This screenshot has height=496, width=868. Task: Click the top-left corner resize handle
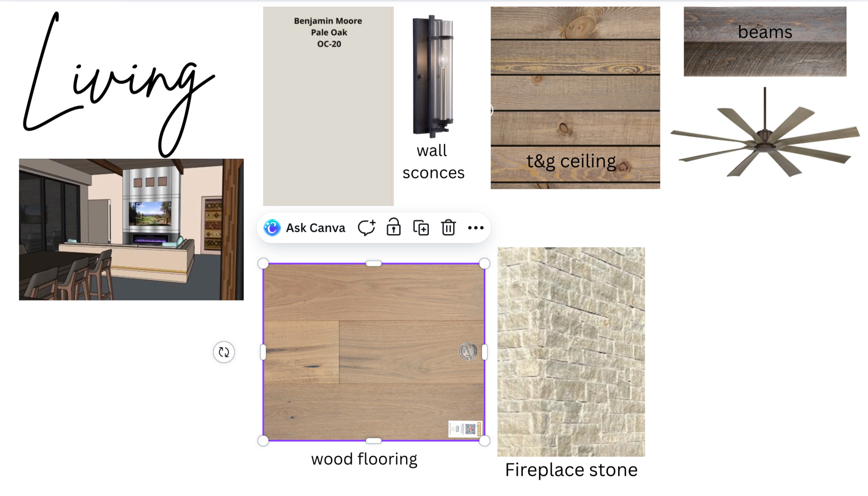tap(263, 264)
